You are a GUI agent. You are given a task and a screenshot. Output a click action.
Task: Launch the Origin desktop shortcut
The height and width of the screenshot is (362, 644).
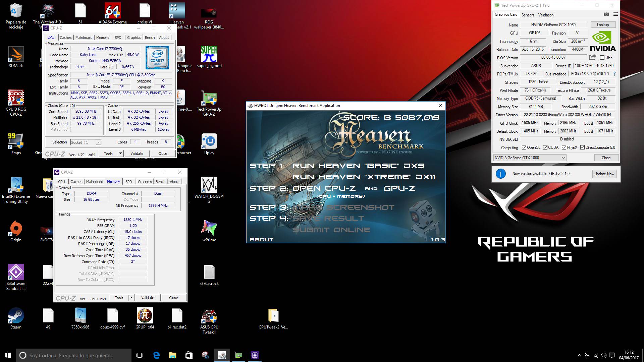tap(16, 231)
